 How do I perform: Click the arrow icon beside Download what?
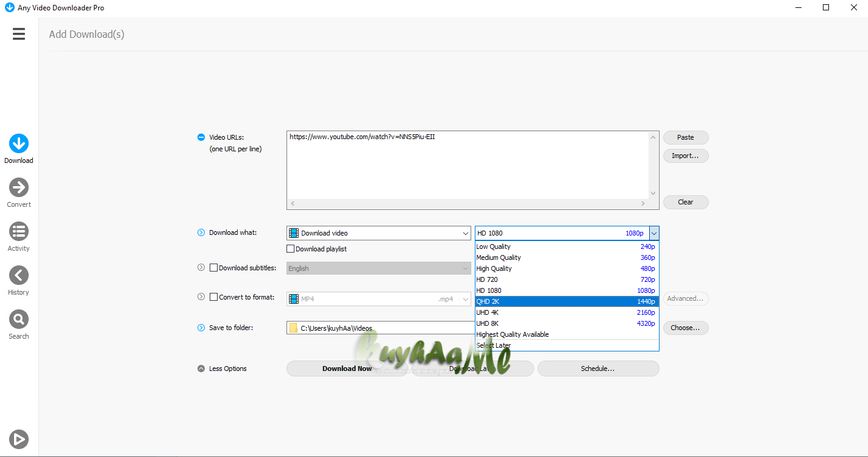(x=201, y=232)
